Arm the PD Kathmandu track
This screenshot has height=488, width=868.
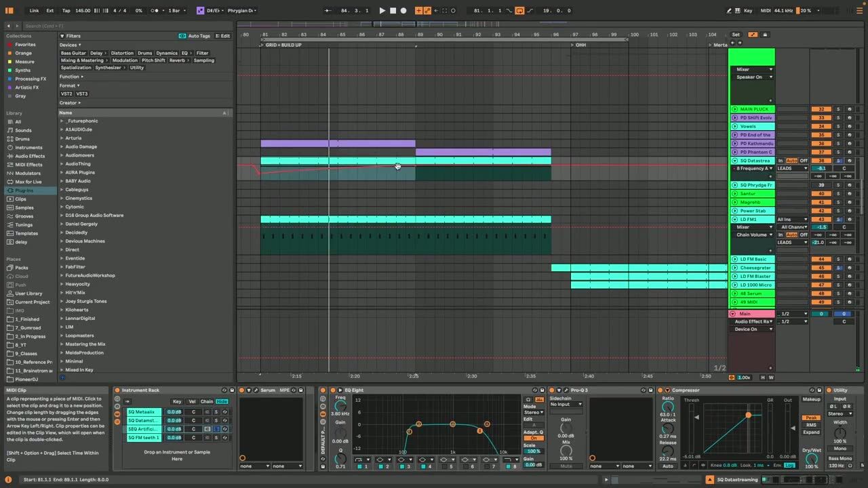click(849, 144)
